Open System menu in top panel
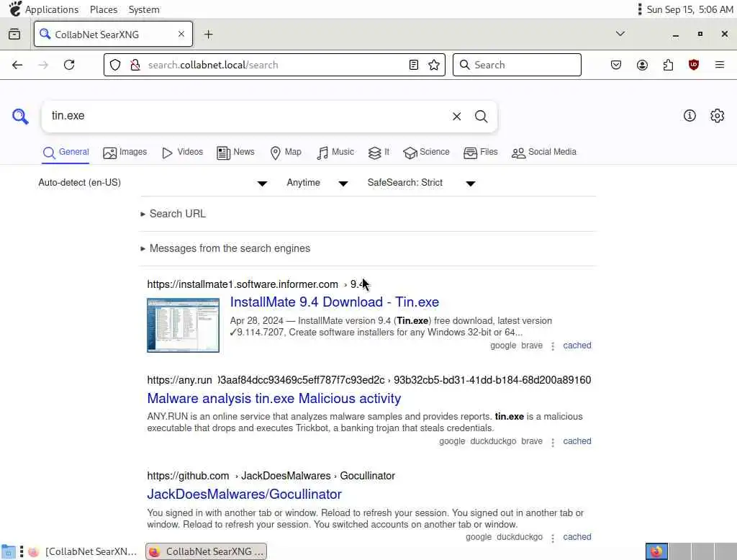This screenshot has height=560, width=737. (144, 9)
